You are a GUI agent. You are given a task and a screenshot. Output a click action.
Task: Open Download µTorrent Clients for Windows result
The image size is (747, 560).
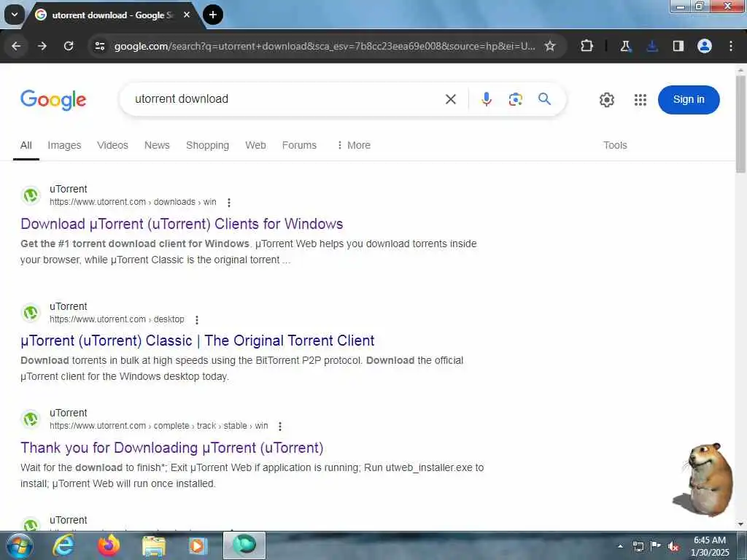coord(182,224)
